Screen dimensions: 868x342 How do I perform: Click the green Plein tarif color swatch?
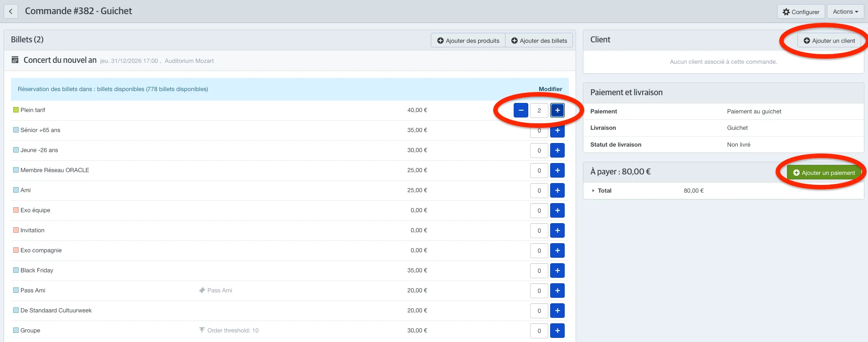click(16, 110)
